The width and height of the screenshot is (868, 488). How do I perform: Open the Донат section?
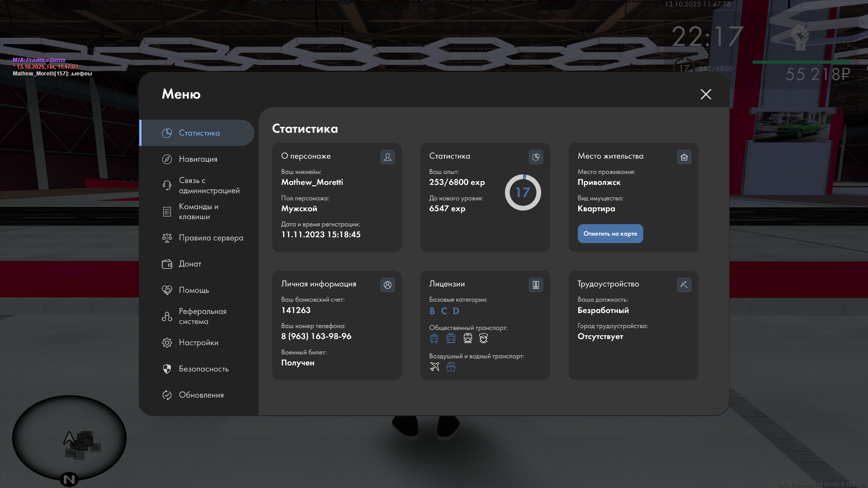[x=190, y=264]
